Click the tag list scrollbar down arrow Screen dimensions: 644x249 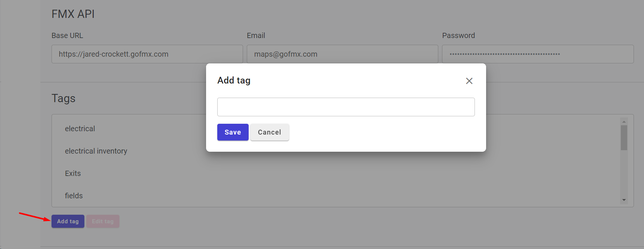click(624, 200)
